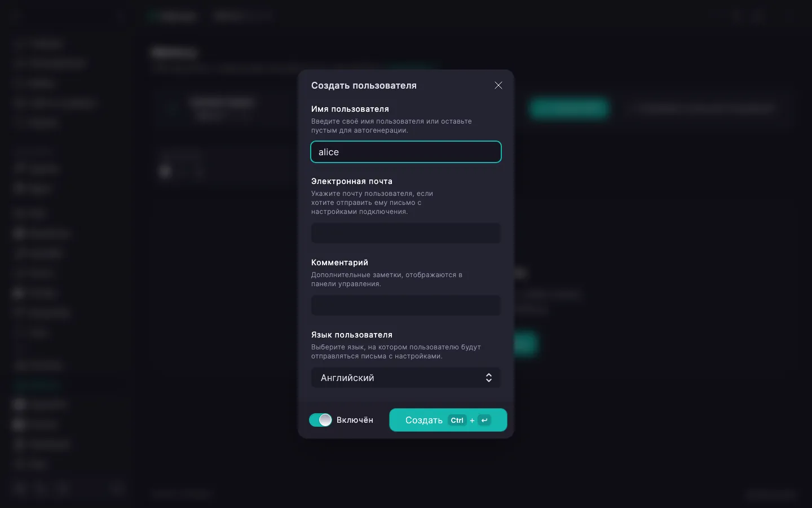
Task: Click the up-down chevron icon in language selector
Action: pyautogui.click(x=489, y=378)
